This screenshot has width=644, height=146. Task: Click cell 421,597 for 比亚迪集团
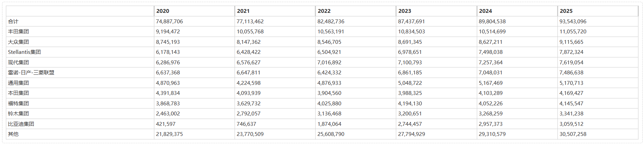(x=166, y=124)
